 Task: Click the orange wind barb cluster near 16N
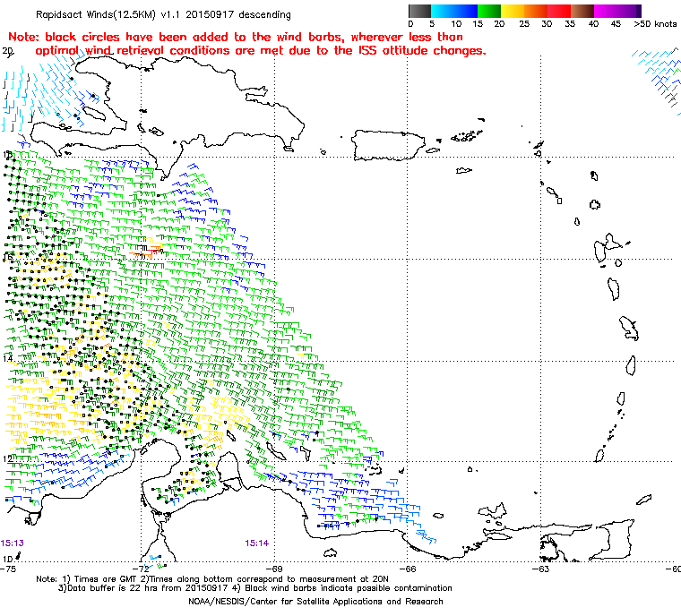[147, 252]
